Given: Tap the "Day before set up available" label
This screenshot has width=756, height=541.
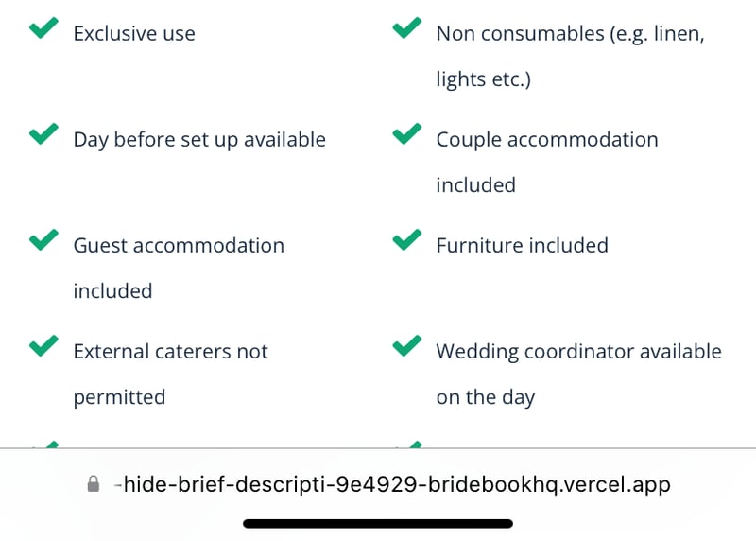Looking at the screenshot, I should point(199,140).
